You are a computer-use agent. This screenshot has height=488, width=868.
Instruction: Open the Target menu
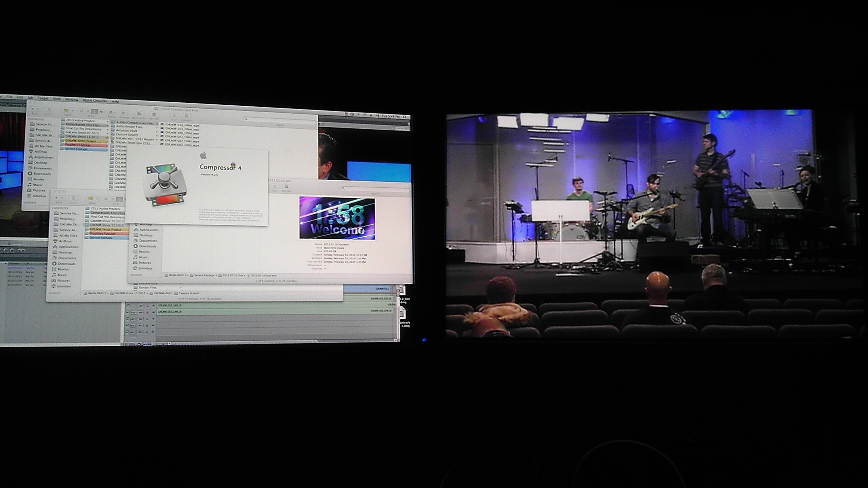pyautogui.click(x=43, y=98)
